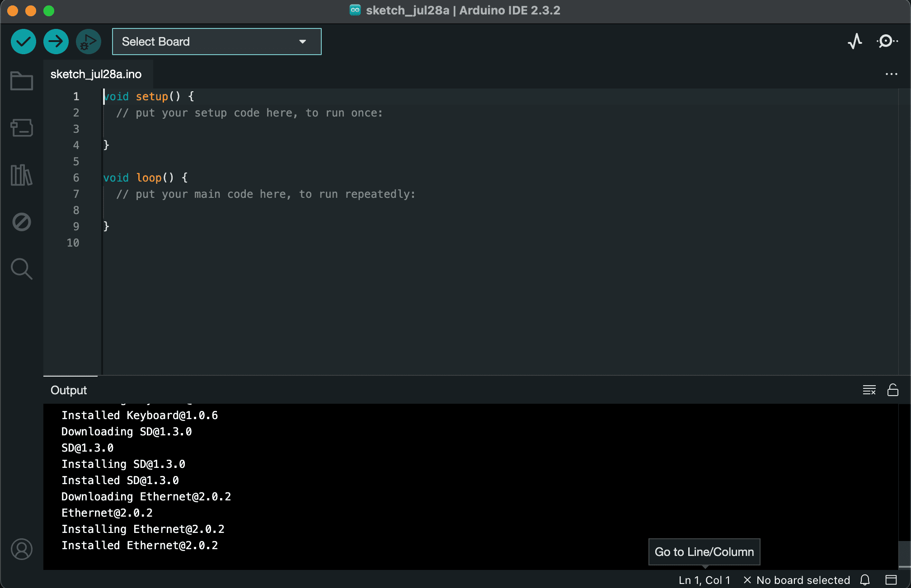Image resolution: width=911 pixels, height=588 pixels.
Task: Click Downloading Ethernet@2.0.2 output line
Action: (x=146, y=497)
